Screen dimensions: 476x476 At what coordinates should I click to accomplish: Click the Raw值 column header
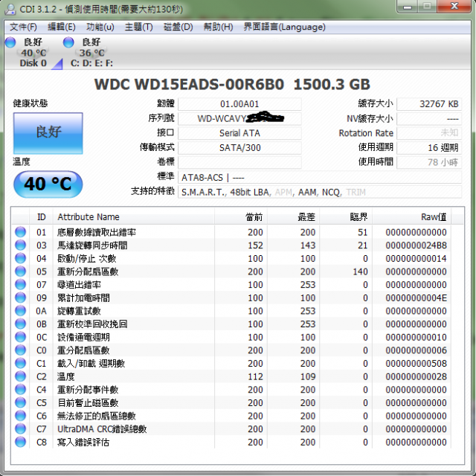pyautogui.click(x=411, y=216)
